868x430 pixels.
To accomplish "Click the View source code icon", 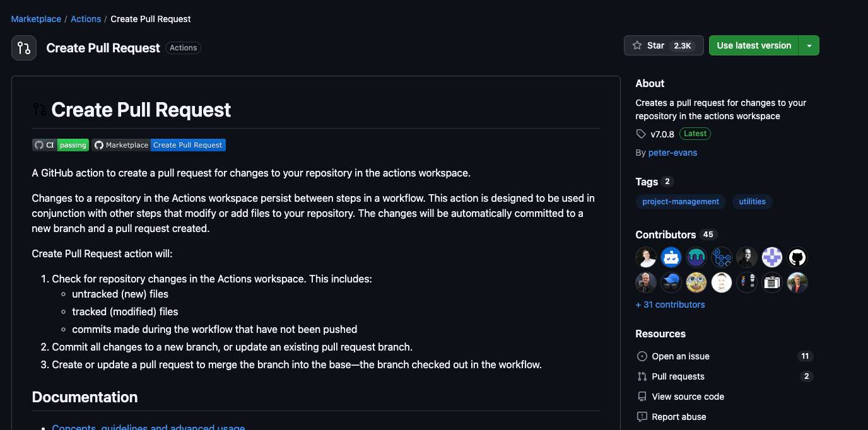I will coord(642,397).
